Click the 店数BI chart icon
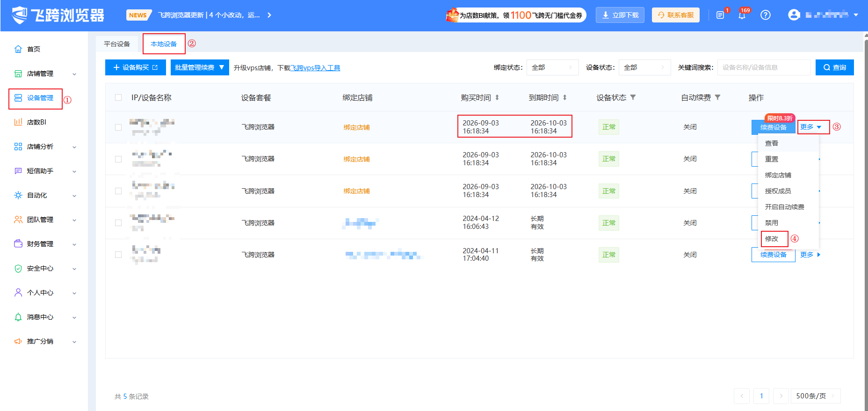This screenshot has width=868, height=411. pos(18,122)
